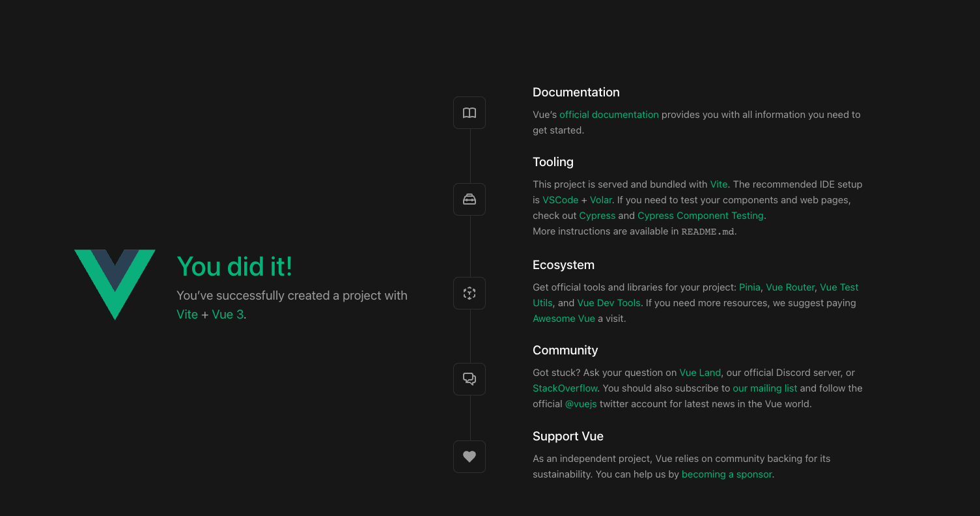The height and width of the screenshot is (516, 980).
Task: Open the Vue Dev Tools link
Action: click(609, 303)
